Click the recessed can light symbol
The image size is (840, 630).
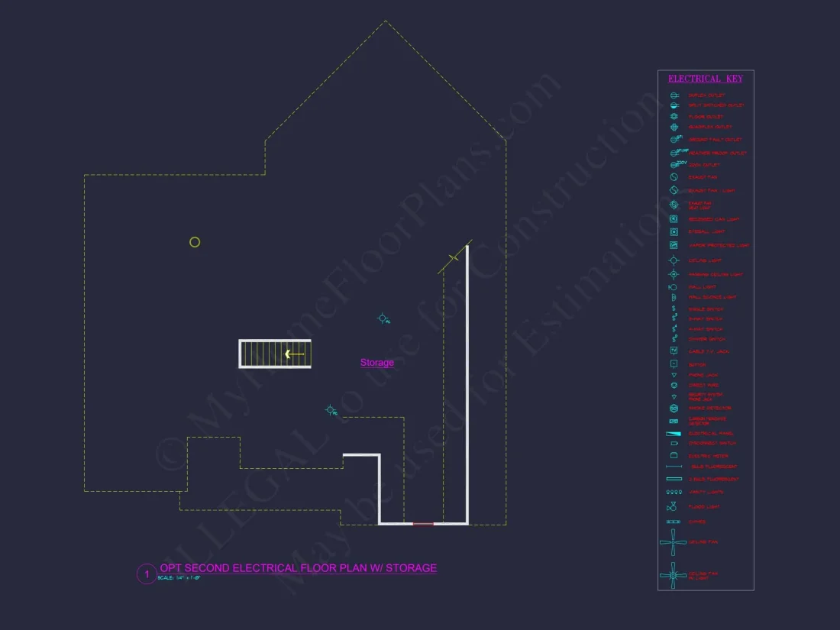click(x=674, y=219)
